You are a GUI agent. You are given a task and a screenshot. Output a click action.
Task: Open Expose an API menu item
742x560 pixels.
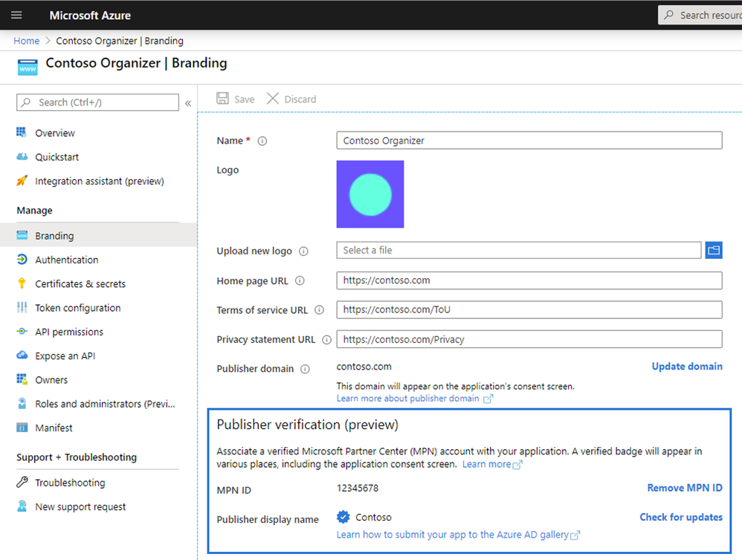[65, 356]
